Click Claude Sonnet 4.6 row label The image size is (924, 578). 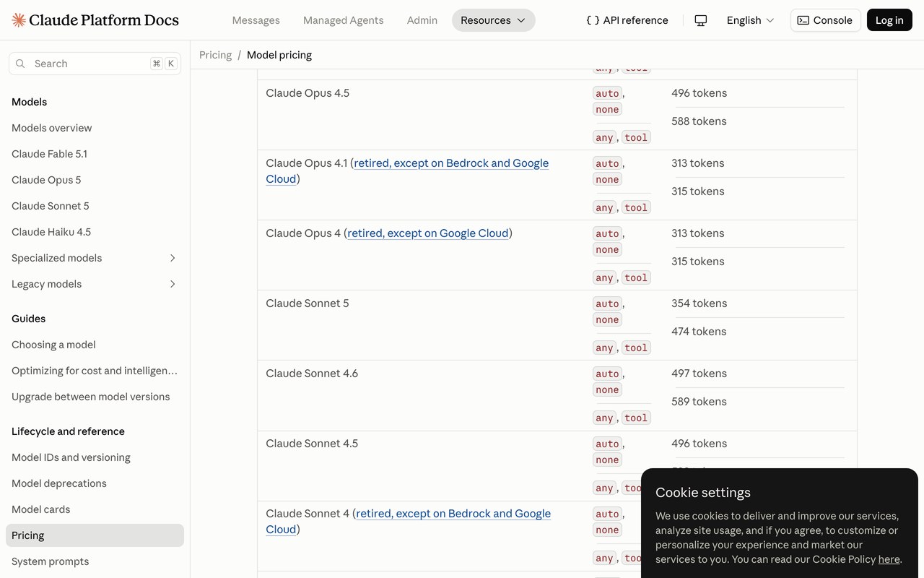pos(312,374)
